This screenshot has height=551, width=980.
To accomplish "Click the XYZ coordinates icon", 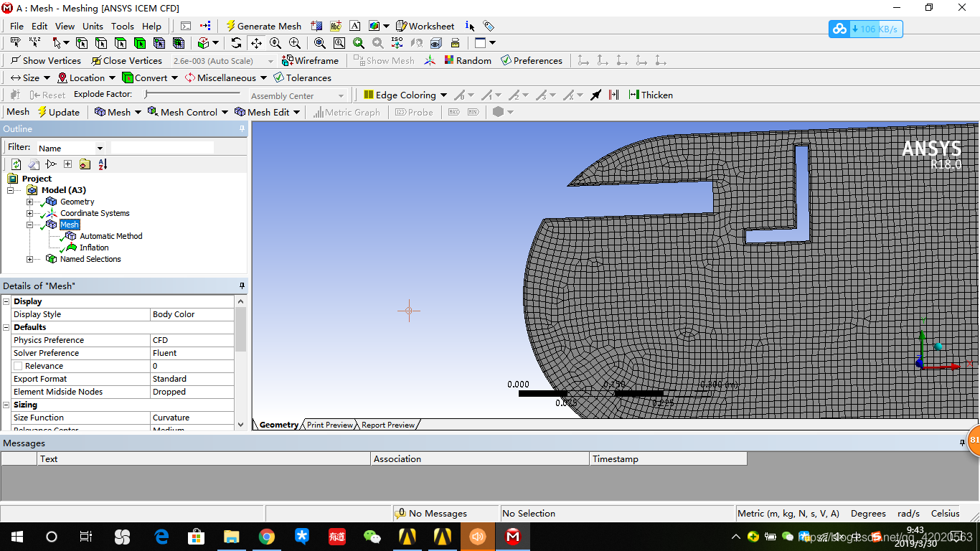I will tap(34, 43).
